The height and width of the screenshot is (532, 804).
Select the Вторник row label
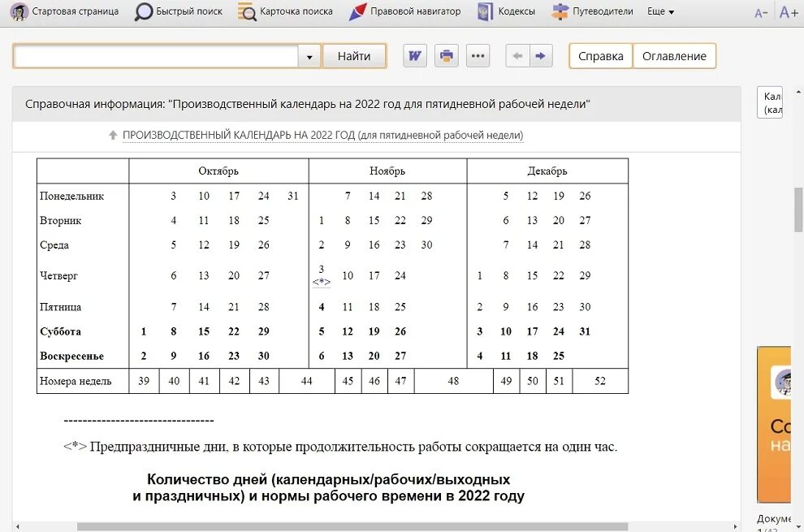click(x=61, y=221)
